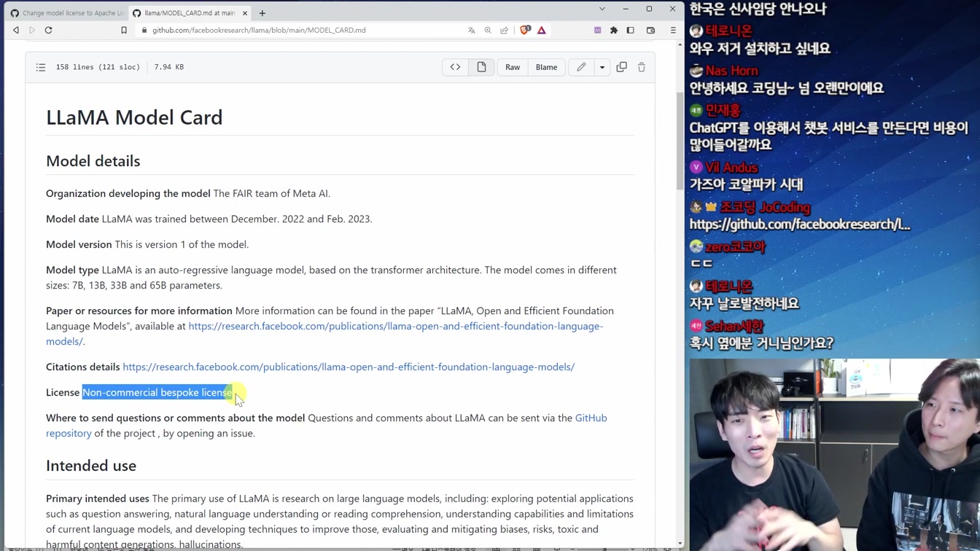Open Brave Shields lion icon

[x=525, y=31]
